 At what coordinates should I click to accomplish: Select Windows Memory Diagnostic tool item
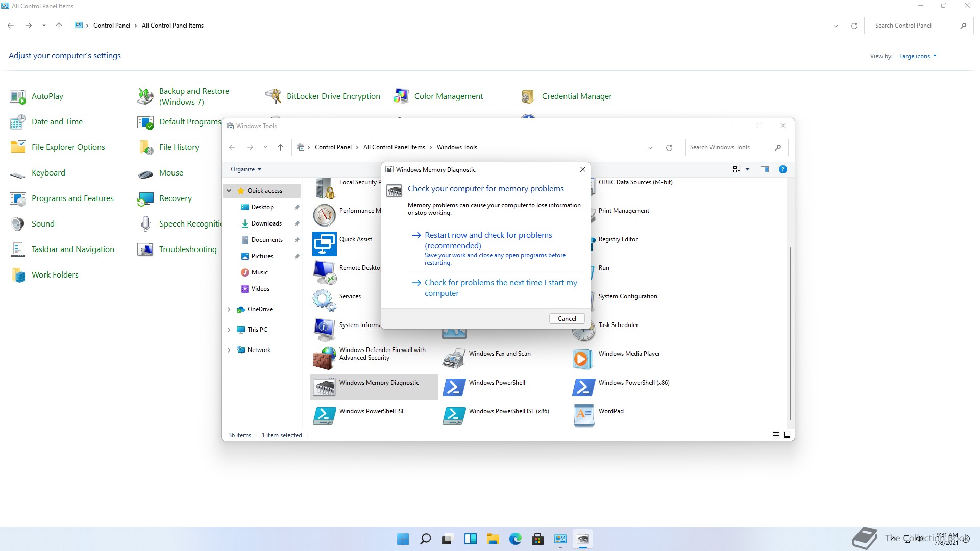click(x=374, y=387)
